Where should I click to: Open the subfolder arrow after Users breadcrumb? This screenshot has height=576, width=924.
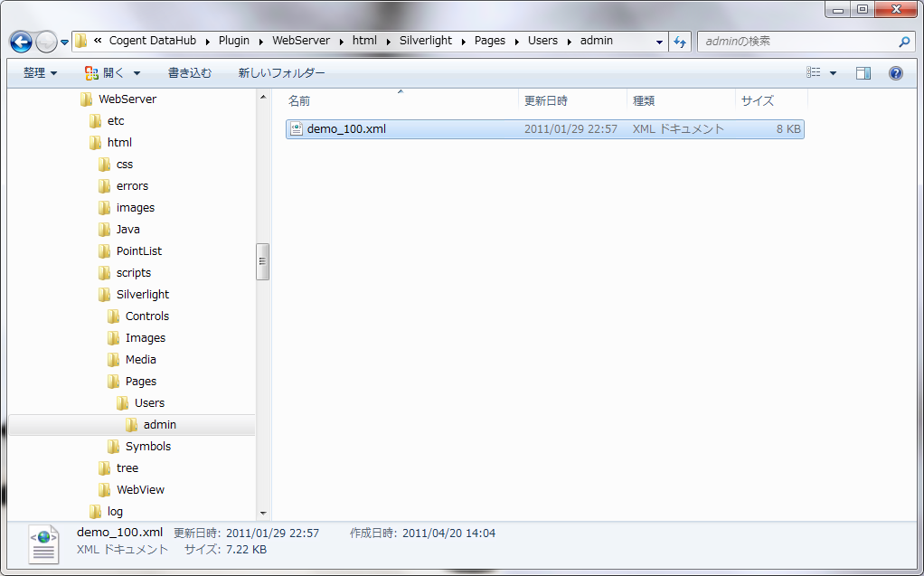570,42
